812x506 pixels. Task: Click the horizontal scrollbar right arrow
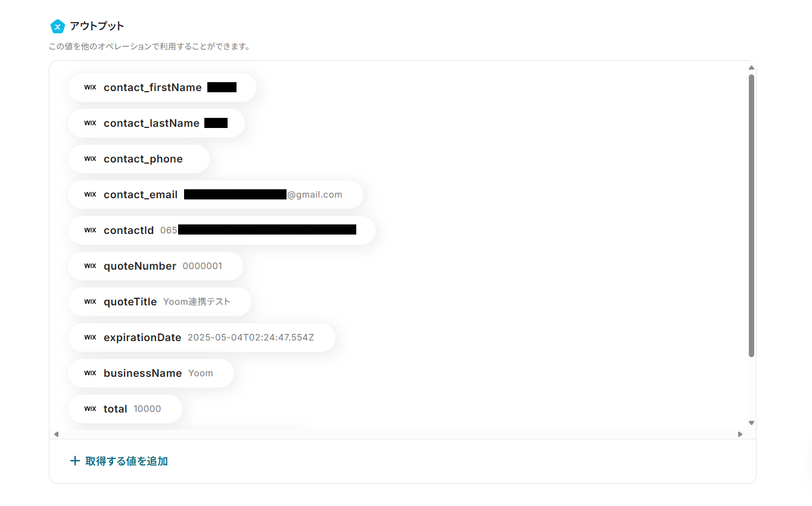pyautogui.click(x=740, y=434)
